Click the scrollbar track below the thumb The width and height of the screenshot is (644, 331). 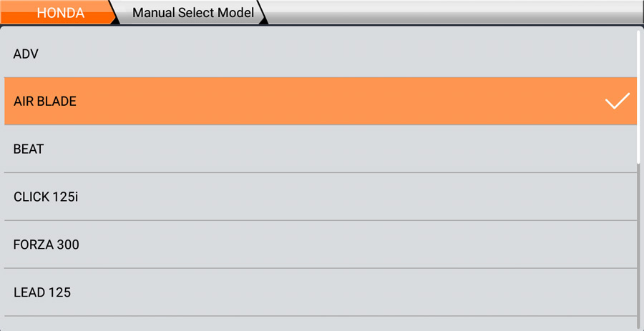(639, 243)
